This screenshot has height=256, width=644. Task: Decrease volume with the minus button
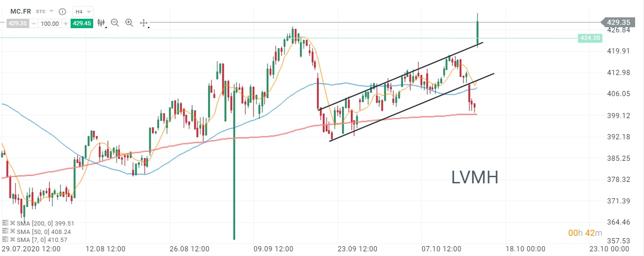point(34,23)
